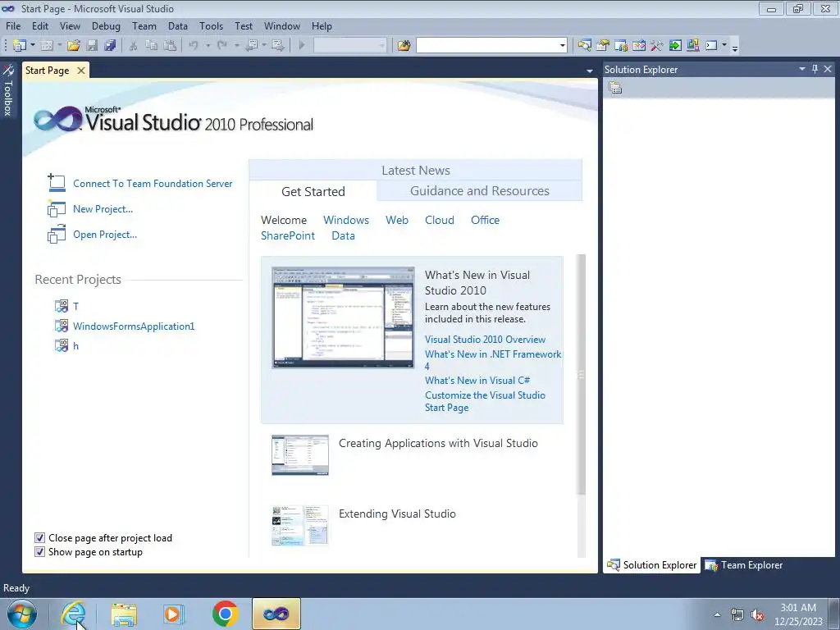This screenshot has width=840, height=630.
Task: Open the Solution Configurations combo box
Action: coord(349,46)
